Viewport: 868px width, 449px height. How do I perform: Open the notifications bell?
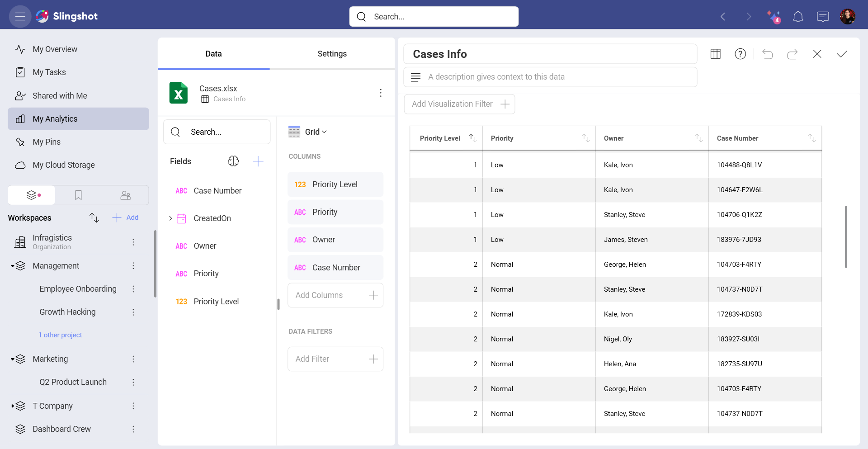[x=798, y=17]
